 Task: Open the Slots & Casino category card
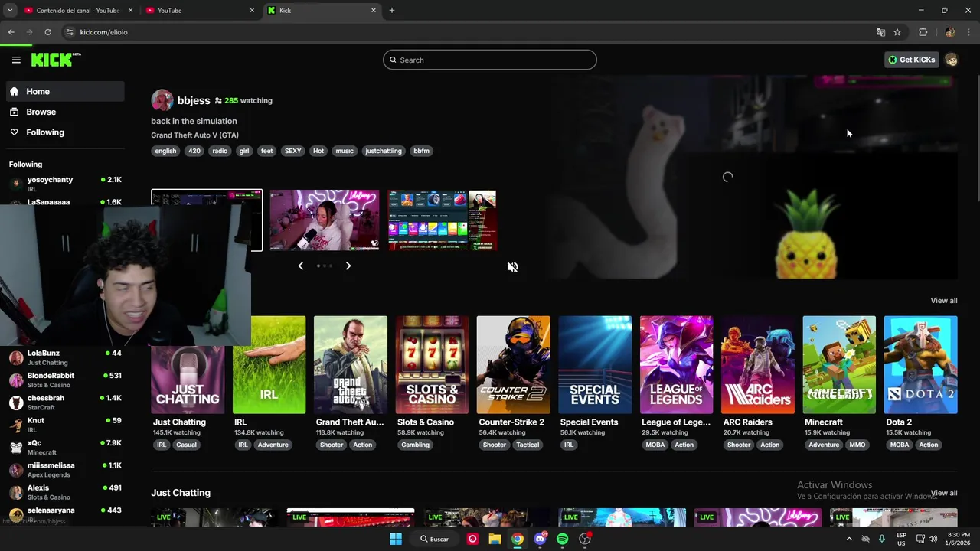pos(432,365)
